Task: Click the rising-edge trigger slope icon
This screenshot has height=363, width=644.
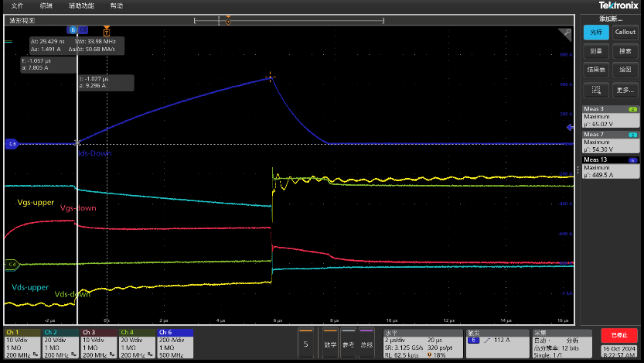Action: [x=487, y=341]
